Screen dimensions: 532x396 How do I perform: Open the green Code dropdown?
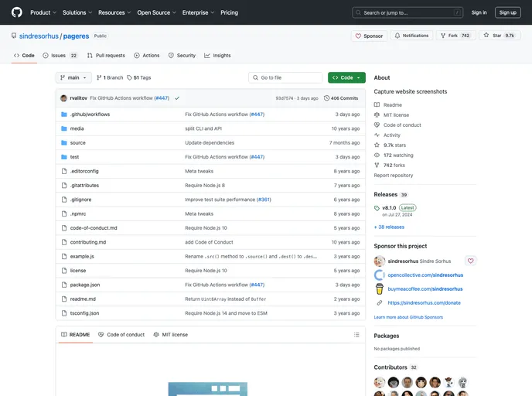pyautogui.click(x=346, y=77)
